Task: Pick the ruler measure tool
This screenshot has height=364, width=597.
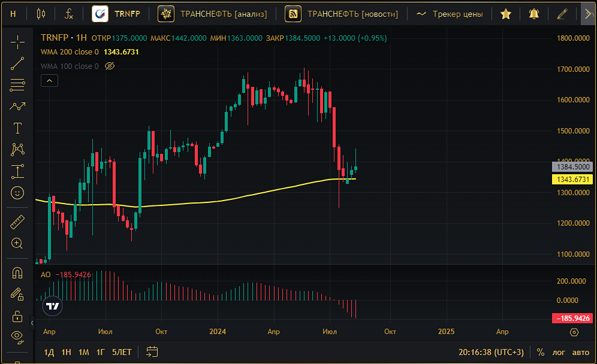Action: click(17, 223)
